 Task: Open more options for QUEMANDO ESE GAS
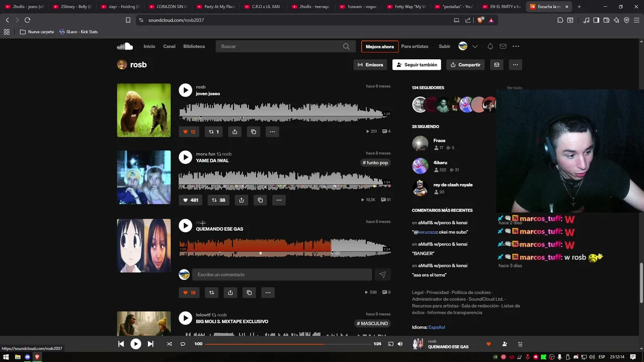tap(268, 293)
